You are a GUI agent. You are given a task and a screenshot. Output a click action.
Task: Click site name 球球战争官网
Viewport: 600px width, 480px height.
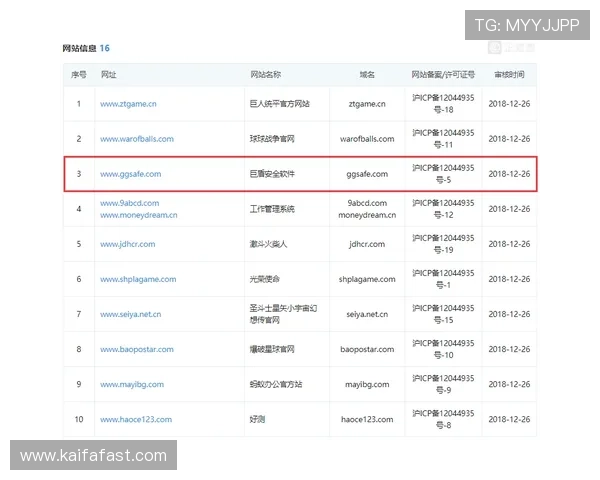pyautogui.click(x=272, y=139)
